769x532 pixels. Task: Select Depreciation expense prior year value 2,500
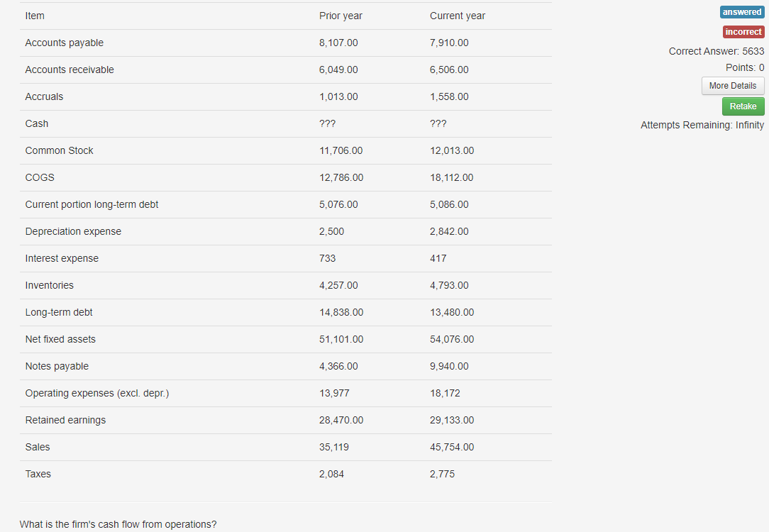click(x=331, y=231)
